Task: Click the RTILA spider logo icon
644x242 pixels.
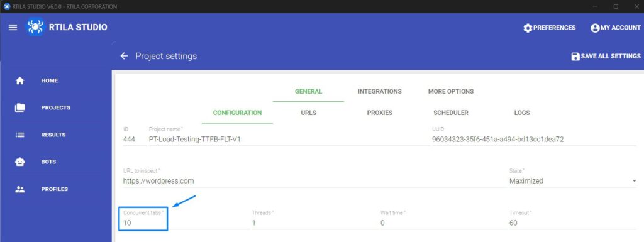Action: [x=35, y=27]
